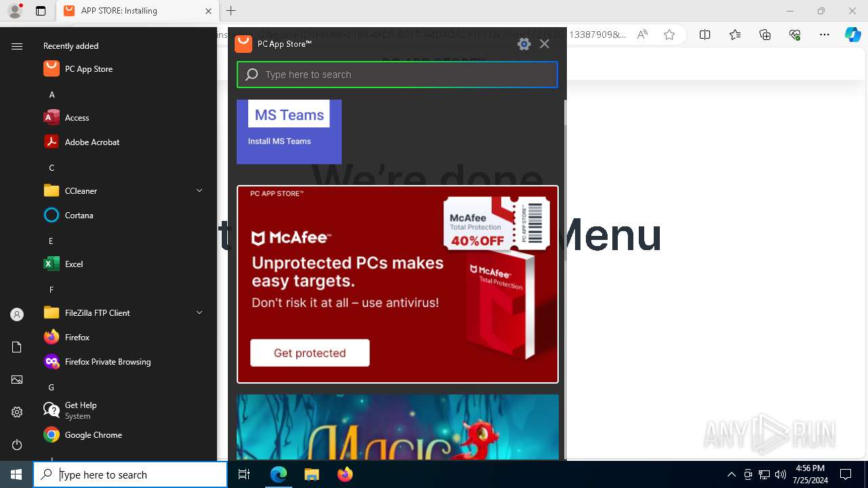Viewport: 868px width, 488px height.
Task: Jump to letter G section header
Action: 51,387
